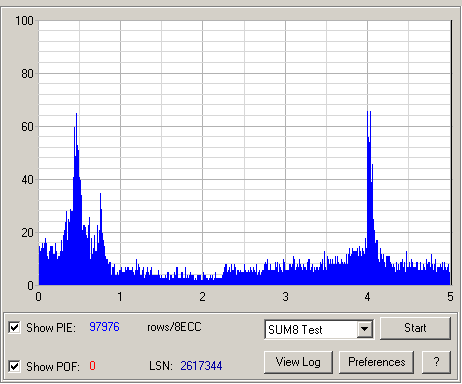Click the POF count value 0
Viewport: 462px width, 384px height.
click(92, 366)
